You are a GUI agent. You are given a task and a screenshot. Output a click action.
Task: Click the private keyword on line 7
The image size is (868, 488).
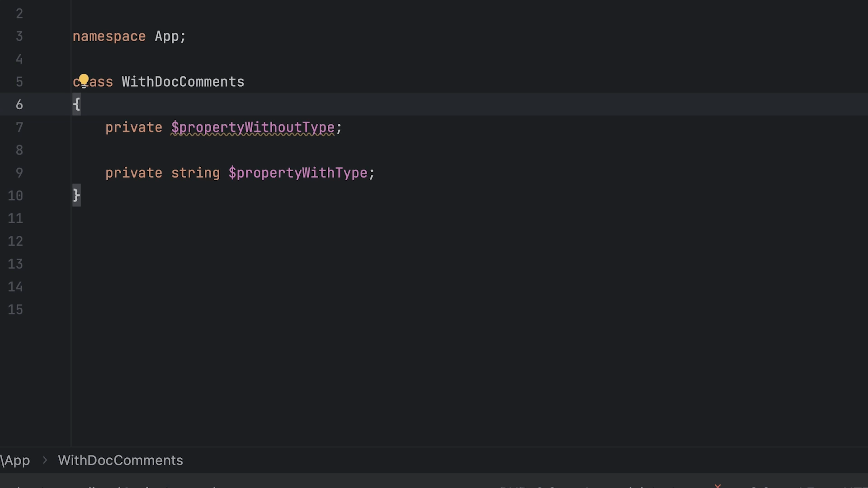[x=133, y=127]
